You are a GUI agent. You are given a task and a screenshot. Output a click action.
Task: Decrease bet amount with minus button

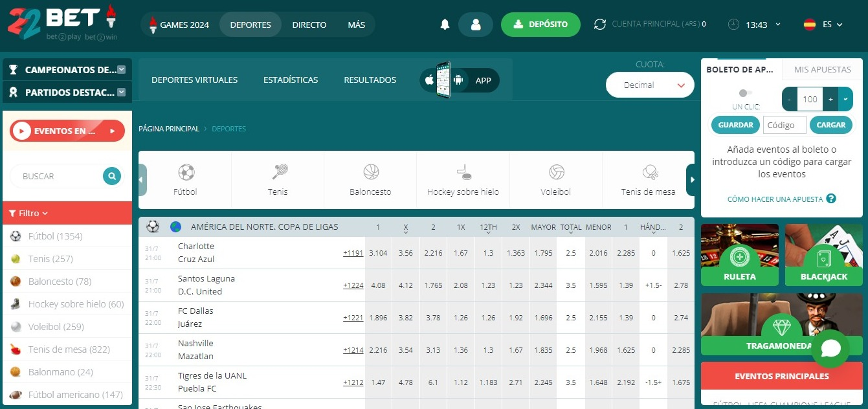790,99
